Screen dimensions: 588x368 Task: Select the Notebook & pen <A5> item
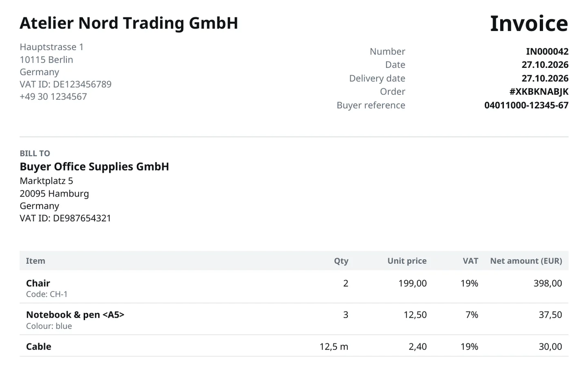pos(75,314)
